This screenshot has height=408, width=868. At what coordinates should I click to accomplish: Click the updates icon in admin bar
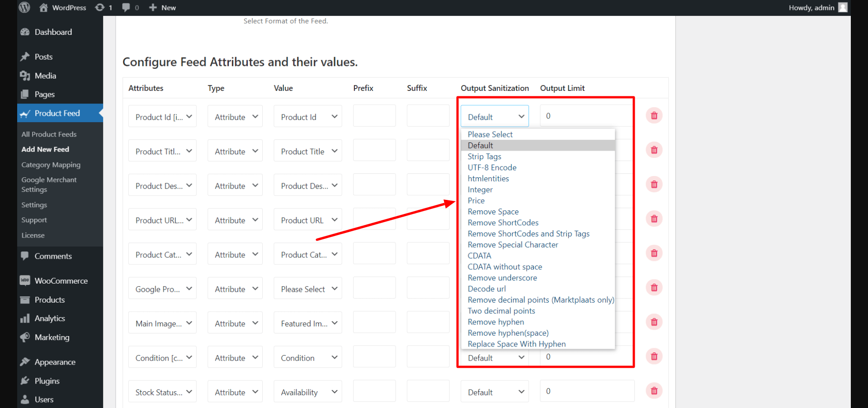click(104, 7)
